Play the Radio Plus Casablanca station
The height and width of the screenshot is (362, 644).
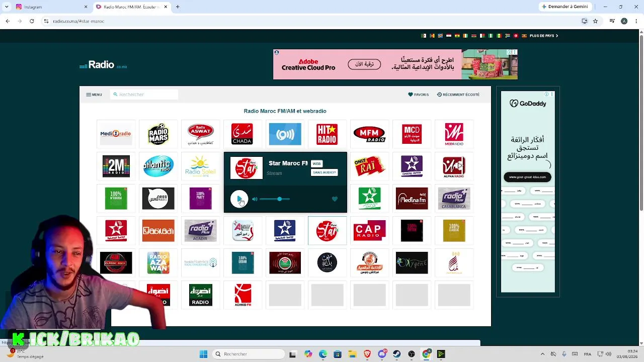coord(454,198)
